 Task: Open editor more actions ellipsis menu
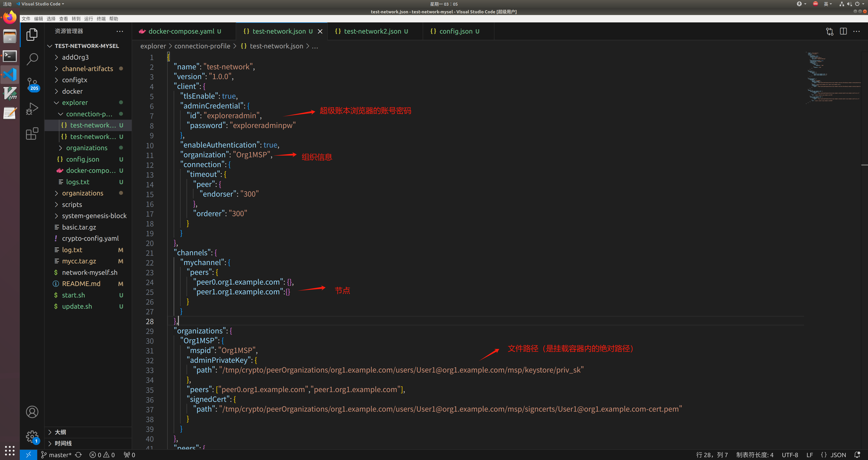[857, 31]
